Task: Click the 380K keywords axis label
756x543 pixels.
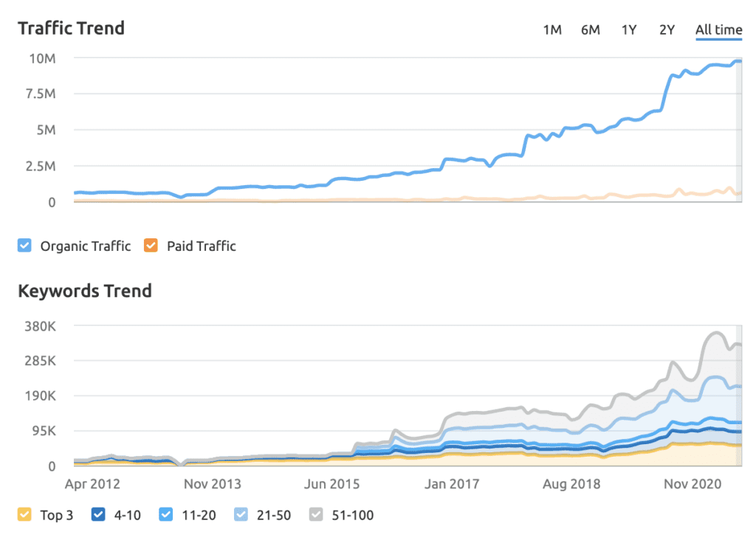Action: point(41,326)
